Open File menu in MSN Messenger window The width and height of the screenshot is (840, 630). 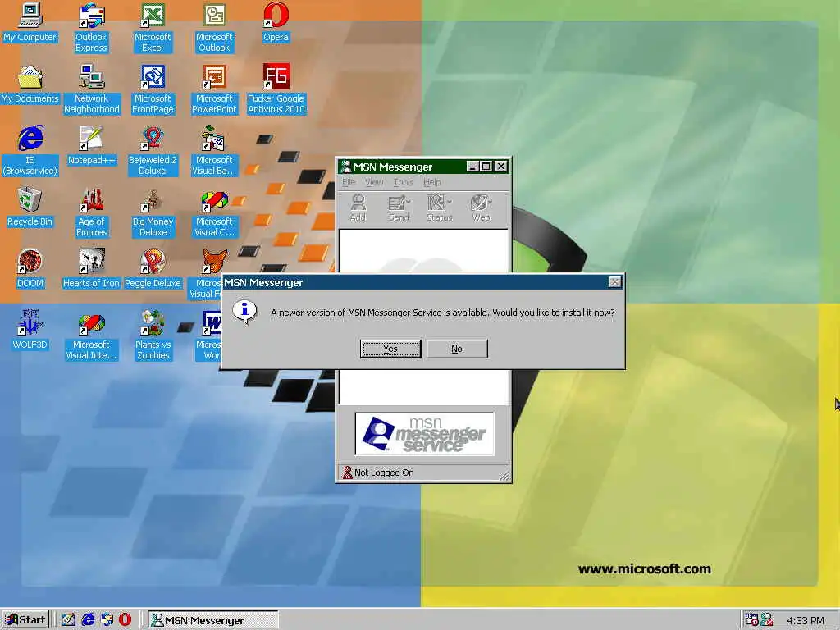point(349,182)
